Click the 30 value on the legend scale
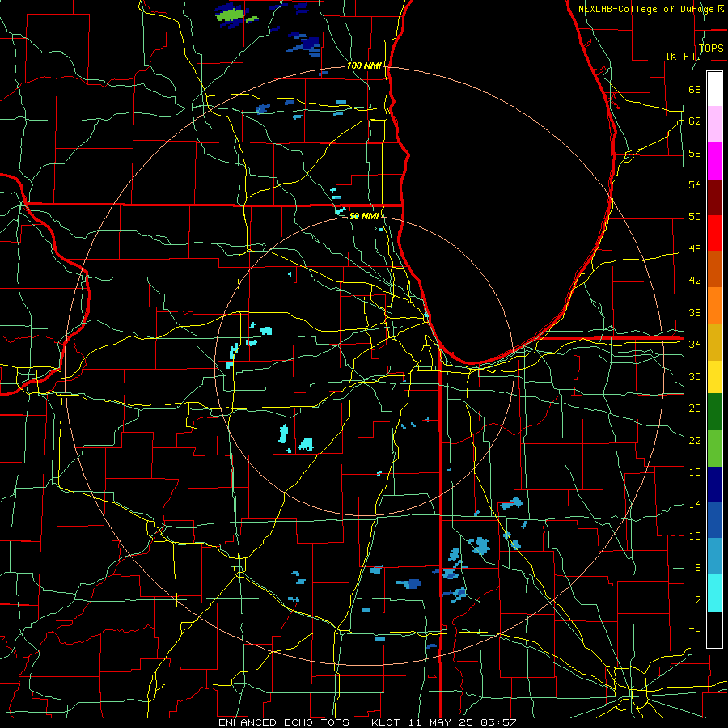This screenshot has height=728, width=728. (695, 376)
